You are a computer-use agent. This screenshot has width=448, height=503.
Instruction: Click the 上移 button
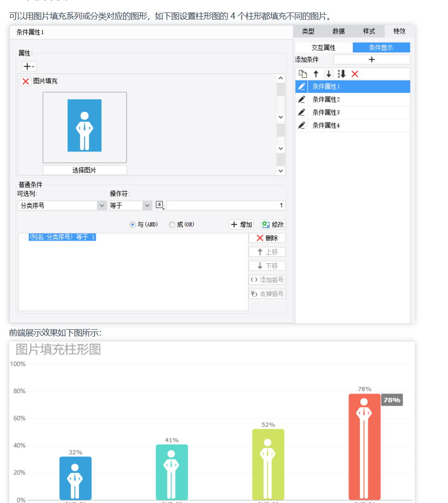[267, 252]
